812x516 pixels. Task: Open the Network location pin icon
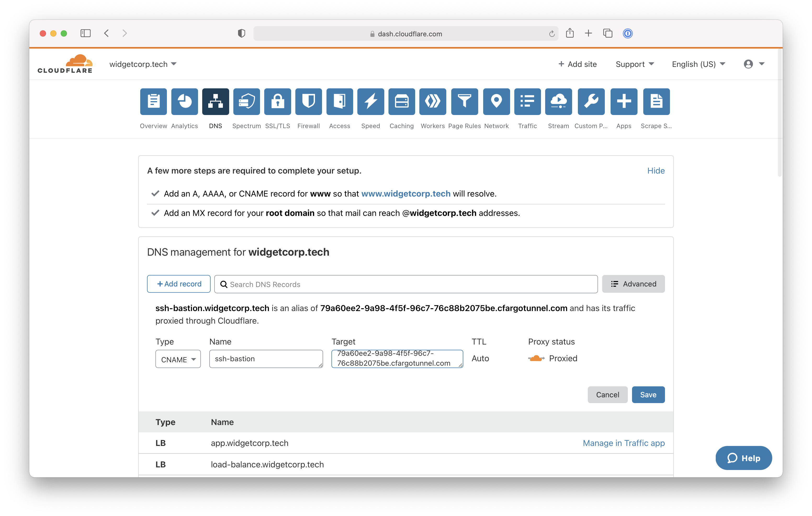pyautogui.click(x=496, y=101)
